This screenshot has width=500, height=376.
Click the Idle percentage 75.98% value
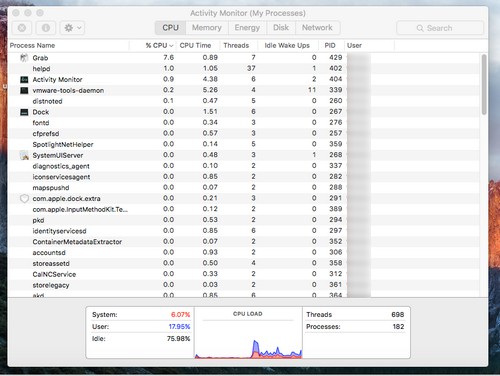click(x=178, y=339)
